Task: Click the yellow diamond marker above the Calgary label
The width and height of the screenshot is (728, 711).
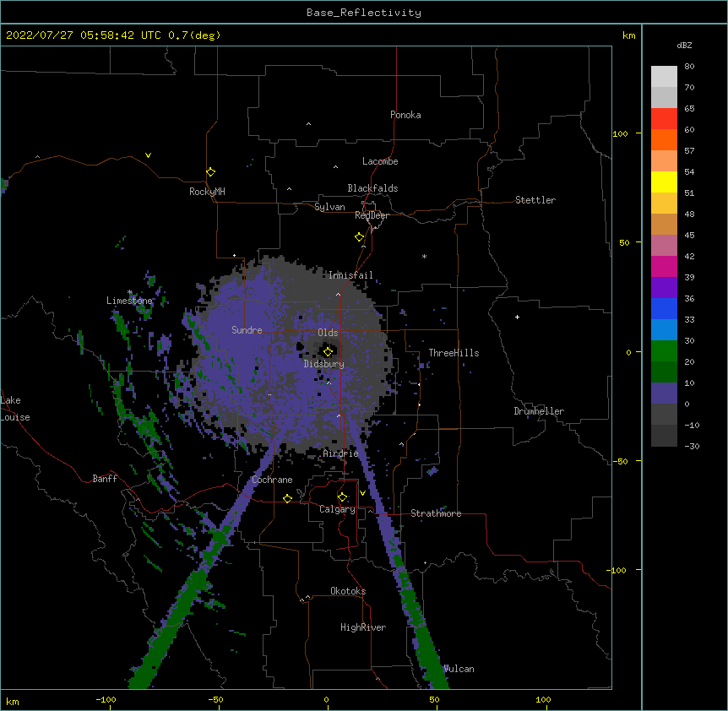Action: (342, 497)
